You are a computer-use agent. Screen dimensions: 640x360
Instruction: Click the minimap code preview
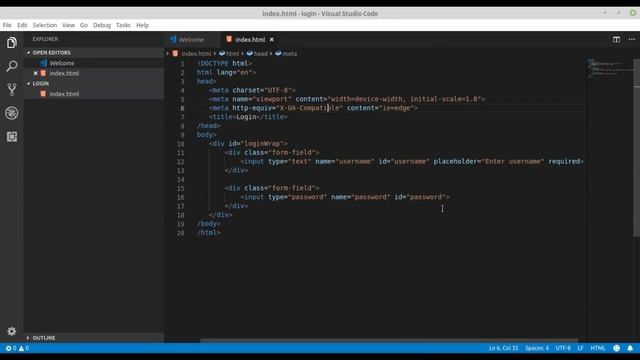610,68
